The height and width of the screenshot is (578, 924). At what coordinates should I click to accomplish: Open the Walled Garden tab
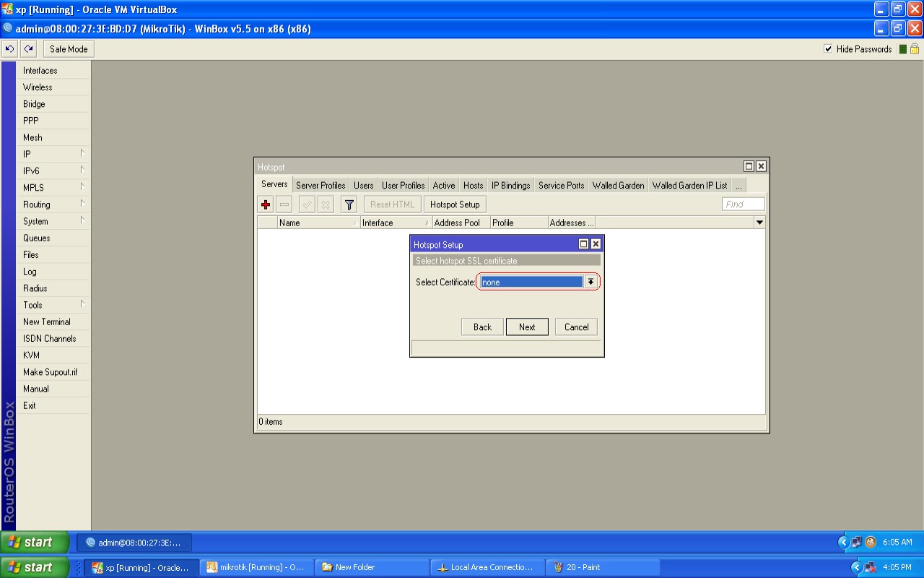619,185
